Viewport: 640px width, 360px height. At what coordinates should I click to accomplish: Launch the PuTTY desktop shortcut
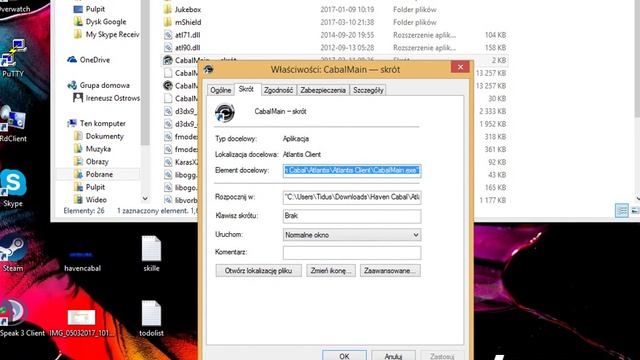[13, 58]
